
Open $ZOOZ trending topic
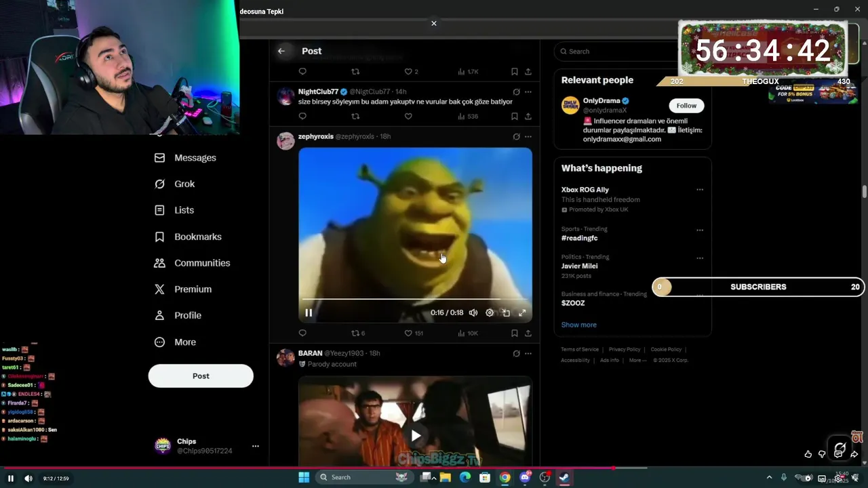(573, 303)
